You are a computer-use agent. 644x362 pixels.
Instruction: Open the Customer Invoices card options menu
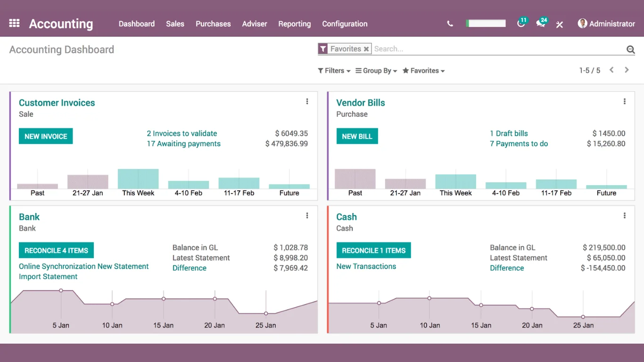click(x=307, y=101)
